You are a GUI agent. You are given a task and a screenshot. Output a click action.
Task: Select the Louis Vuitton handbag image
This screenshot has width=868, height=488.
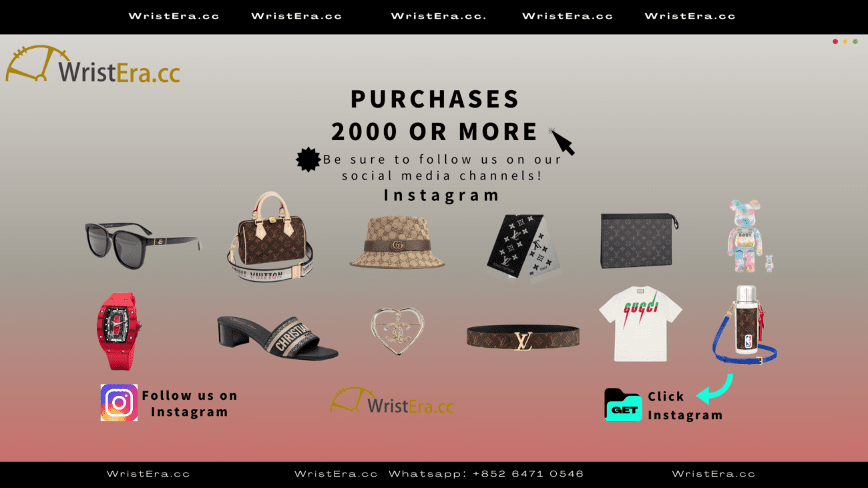coord(270,237)
